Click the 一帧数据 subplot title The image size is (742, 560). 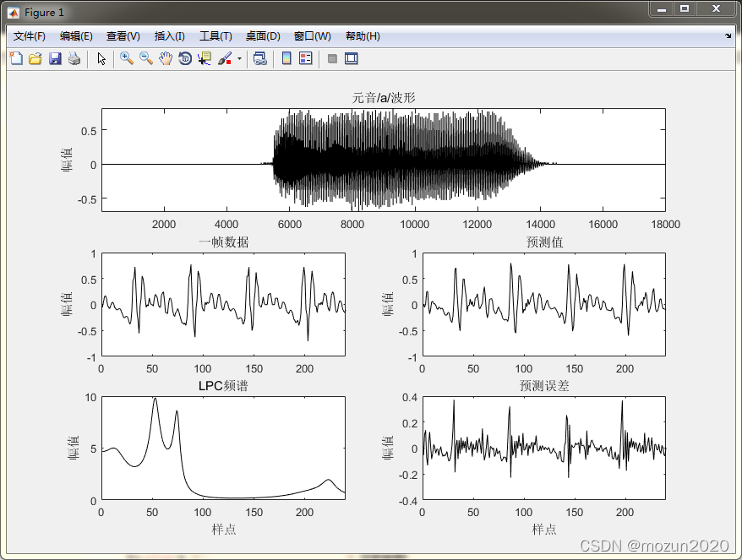223,242
